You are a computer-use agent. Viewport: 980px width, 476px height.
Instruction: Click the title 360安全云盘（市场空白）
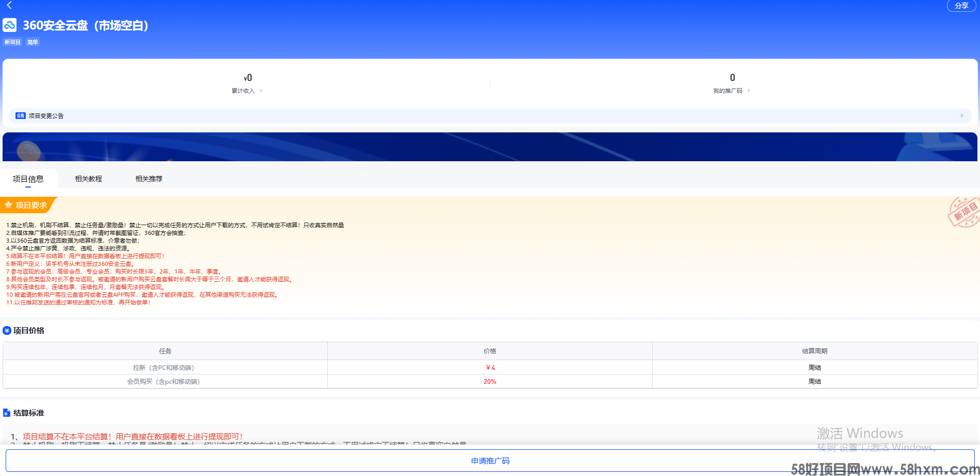tap(86, 25)
